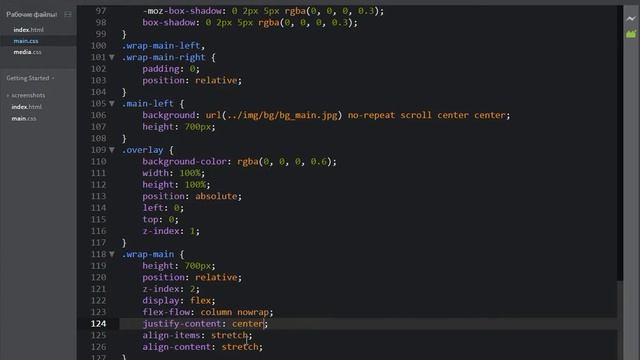
Task: Place cursor on 'justify-content: center;' line
Action: tap(205, 324)
